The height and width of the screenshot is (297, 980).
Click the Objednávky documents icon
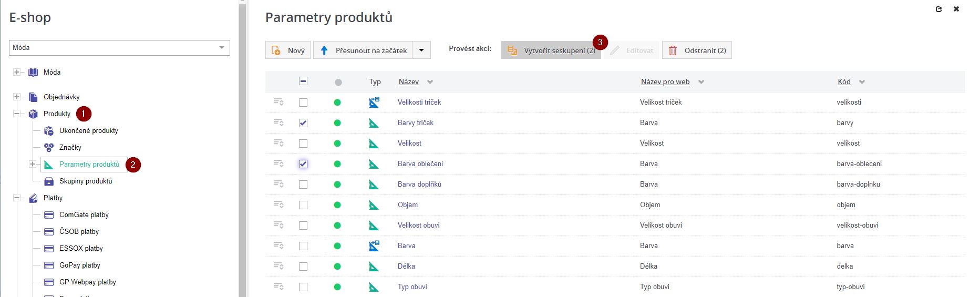tap(33, 97)
